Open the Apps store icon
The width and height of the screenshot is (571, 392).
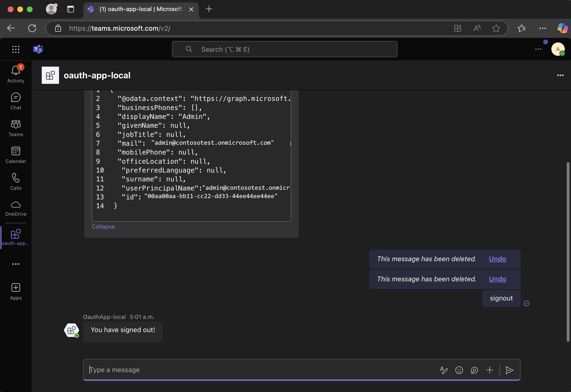pyautogui.click(x=16, y=291)
